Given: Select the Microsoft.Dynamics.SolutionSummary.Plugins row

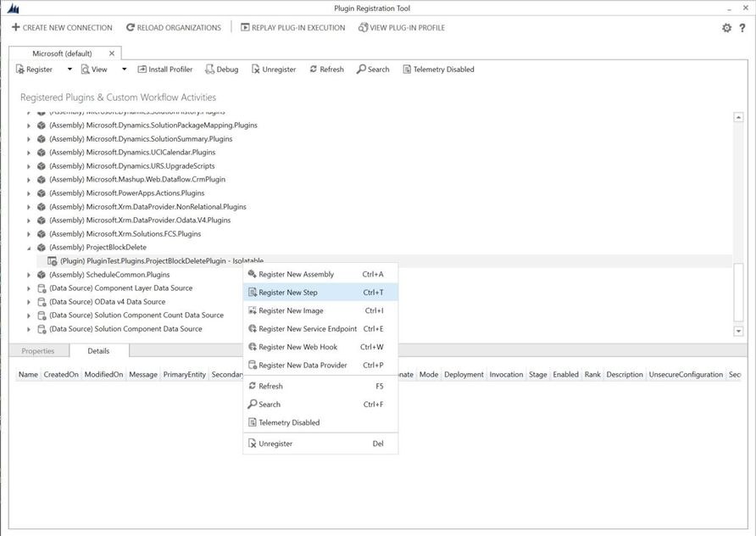Looking at the screenshot, I should (x=141, y=139).
